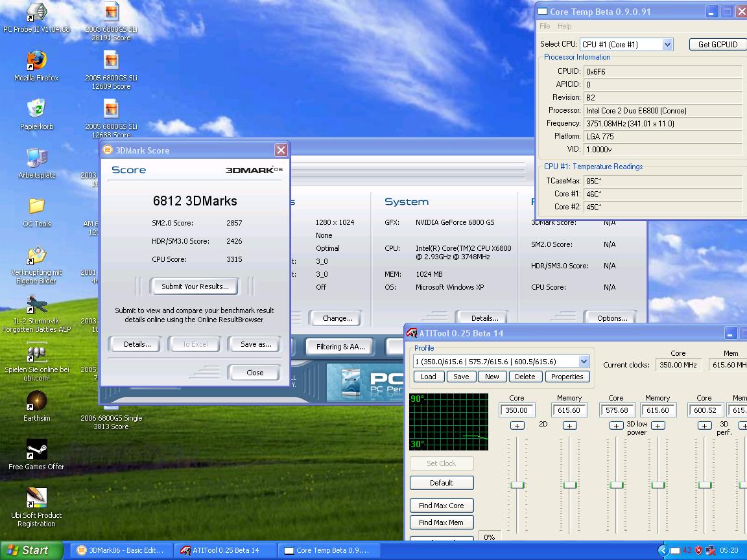Switch to ATITool 0.25 Beta 14 taskbar button
Screen dimensions: 747x560
[225, 550]
